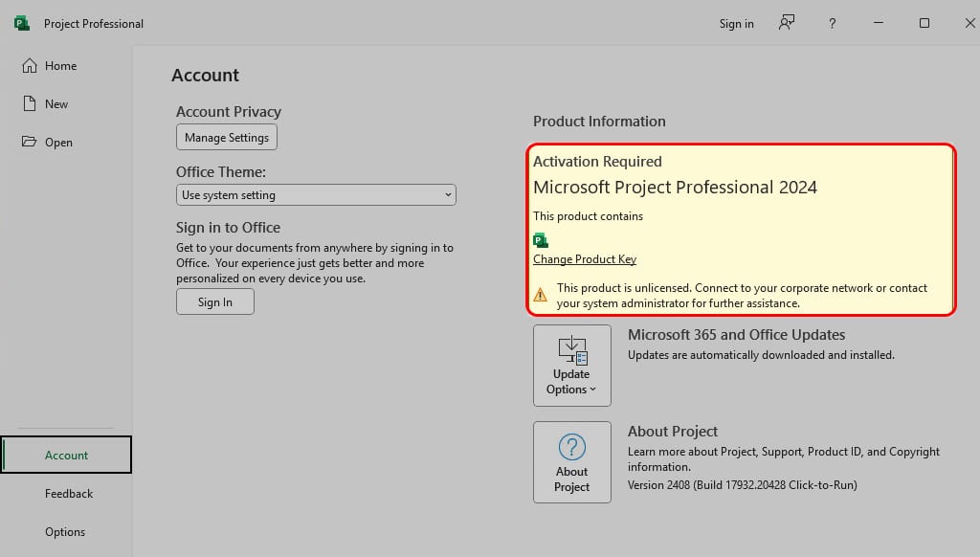Screen dimensions: 980x557
Task: Click the Manage Settings button
Action: 227,138
